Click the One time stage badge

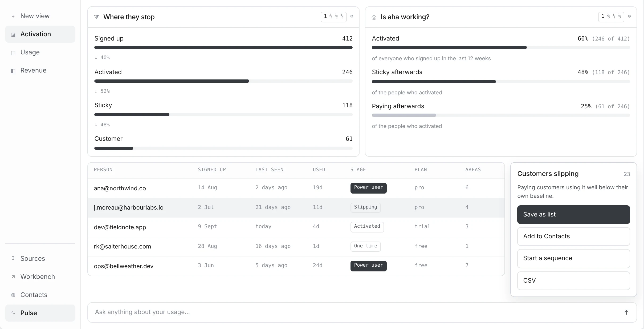[365, 246]
